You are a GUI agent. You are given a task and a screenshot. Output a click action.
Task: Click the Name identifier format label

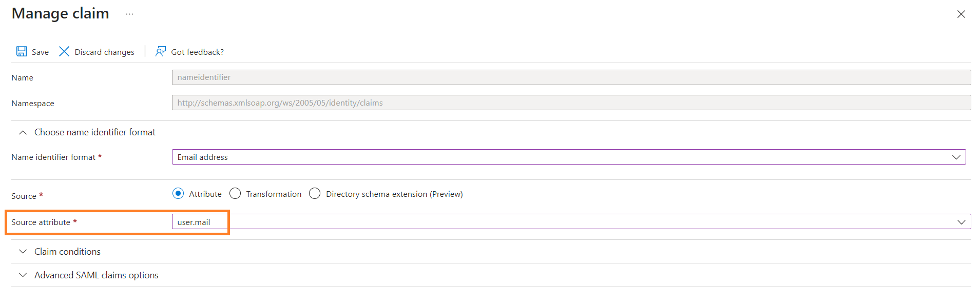[x=53, y=157]
